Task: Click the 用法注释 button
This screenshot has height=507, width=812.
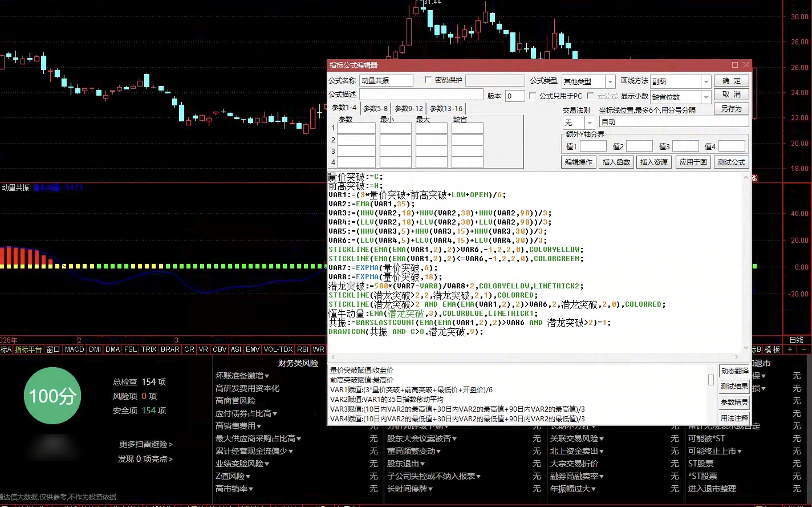Action: 735,418
